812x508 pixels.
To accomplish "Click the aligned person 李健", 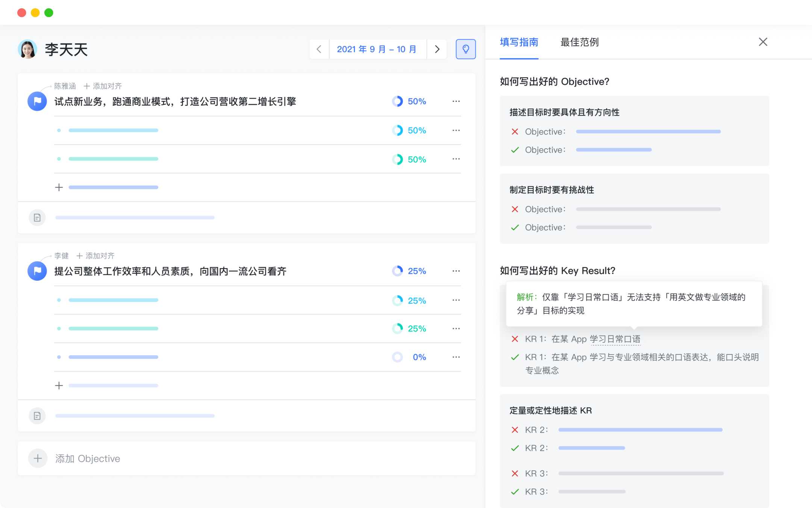I will point(62,256).
